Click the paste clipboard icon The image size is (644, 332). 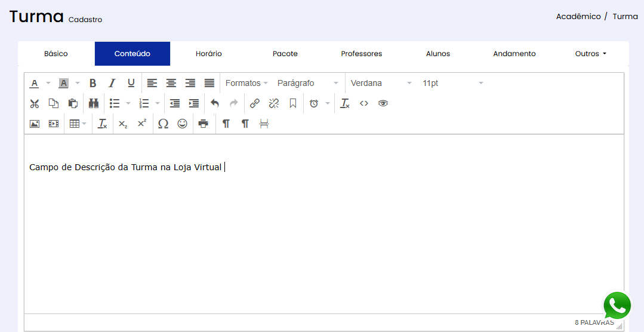coord(73,103)
